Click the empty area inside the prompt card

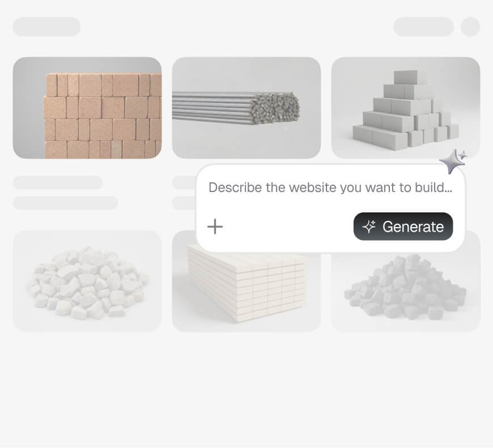point(288,227)
